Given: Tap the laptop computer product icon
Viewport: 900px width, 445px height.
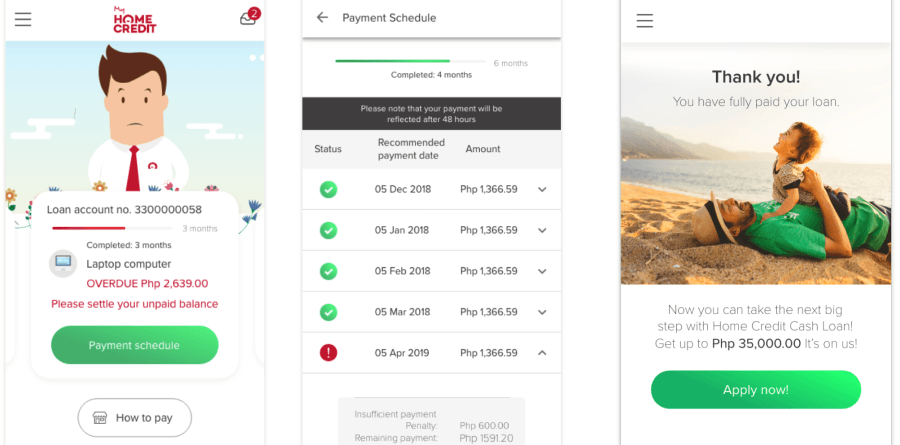Looking at the screenshot, I should tap(63, 264).
